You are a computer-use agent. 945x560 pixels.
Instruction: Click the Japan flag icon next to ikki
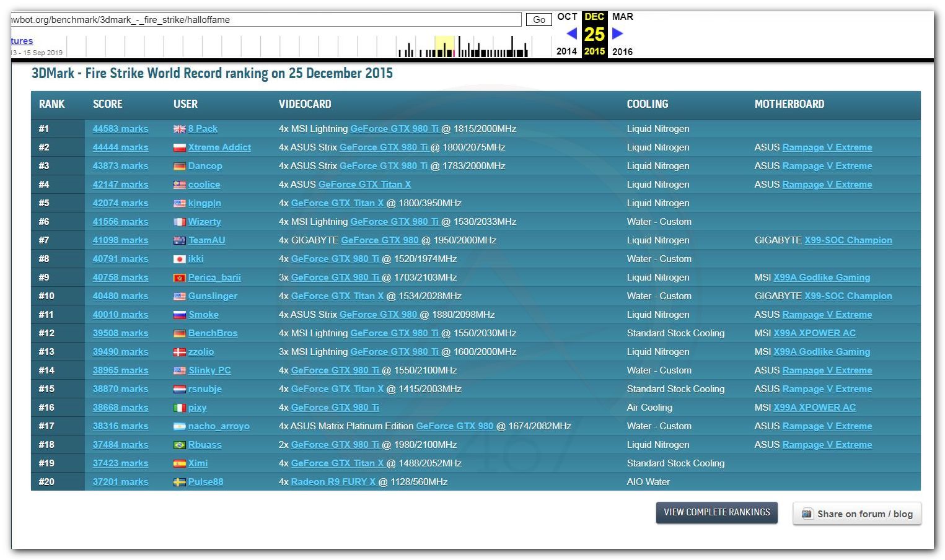click(179, 259)
